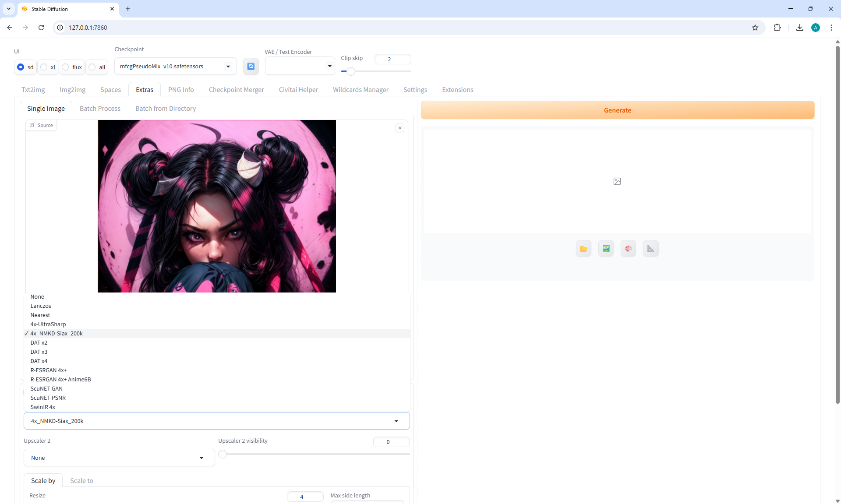Send result to img2img with picture-frame icon
The height and width of the screenshot is (504, 841).
[606, 249]
